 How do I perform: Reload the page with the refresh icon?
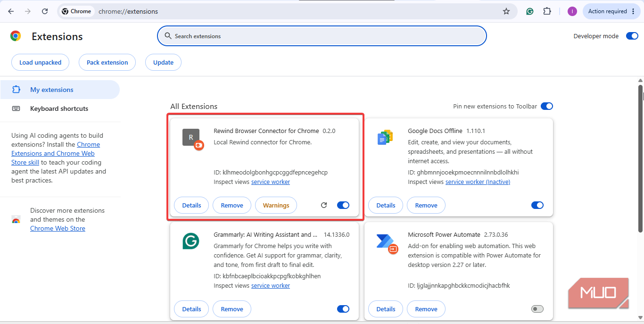(45, 11)
